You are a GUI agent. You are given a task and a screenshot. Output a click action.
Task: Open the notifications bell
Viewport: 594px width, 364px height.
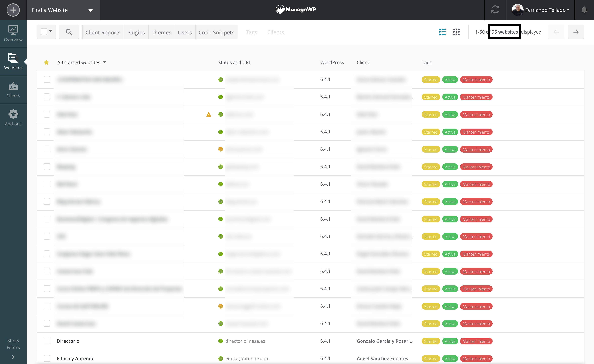[x=584, y=10]
